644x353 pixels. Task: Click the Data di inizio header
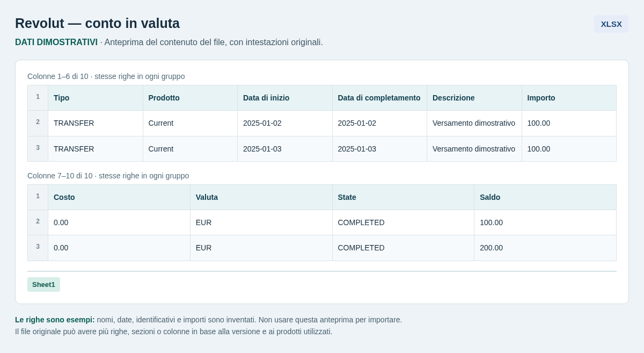point(285,98)
